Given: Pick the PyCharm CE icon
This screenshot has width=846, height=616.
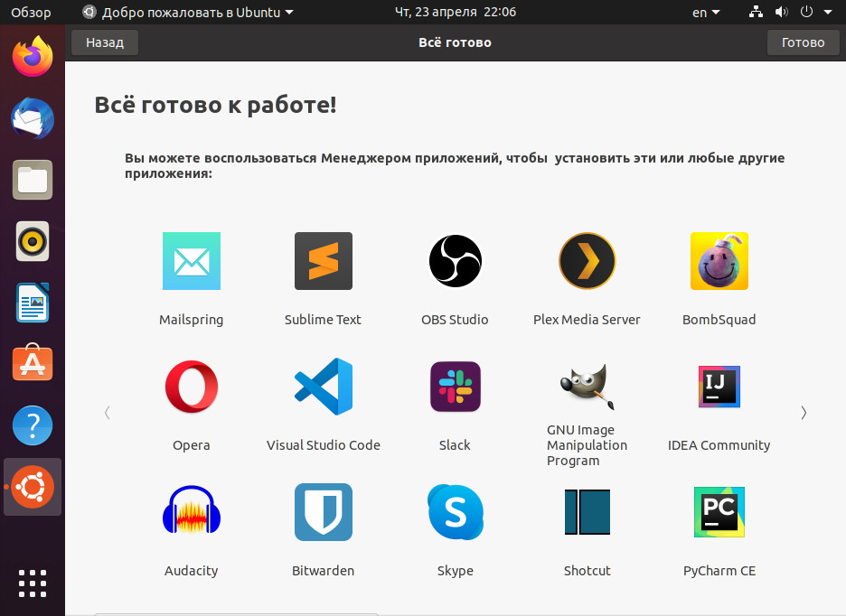Looking at the screenshot, I should click(x=719, y=512).
